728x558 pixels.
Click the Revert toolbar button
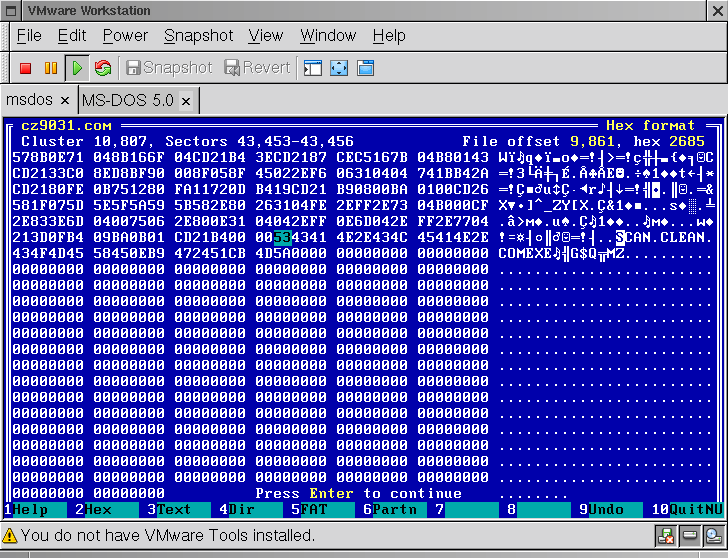[x=257, y=68]
